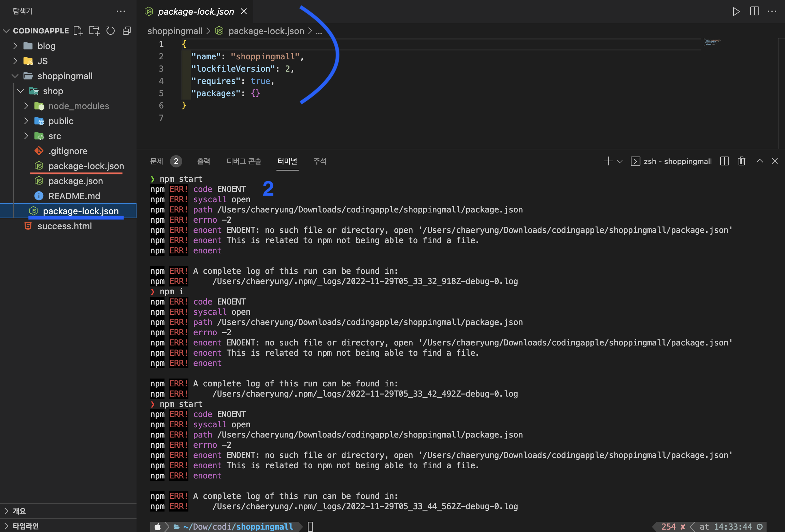
Task: Click the blog folder icon
Action: click(28, 46)
